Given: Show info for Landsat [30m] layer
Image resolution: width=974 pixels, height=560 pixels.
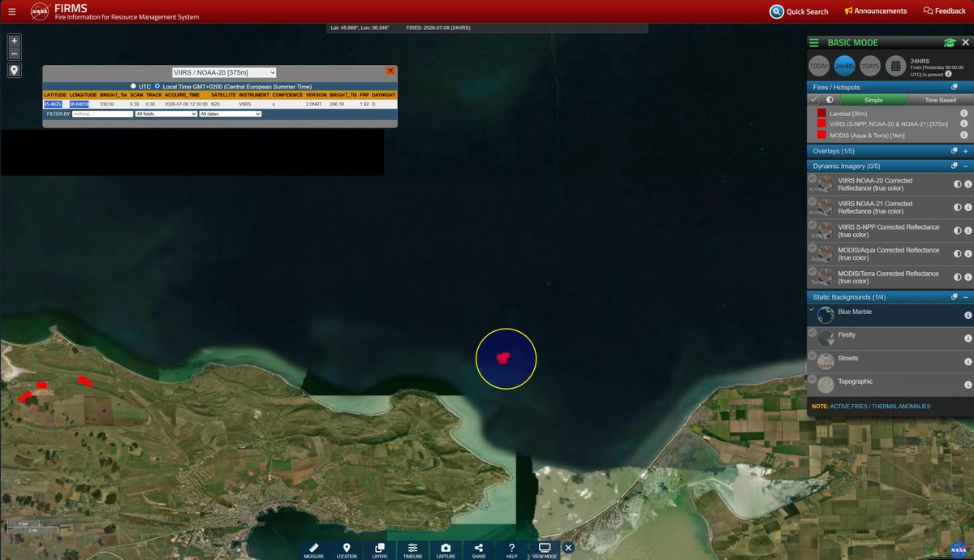Looking at the screenshot, I should point(964,113).
